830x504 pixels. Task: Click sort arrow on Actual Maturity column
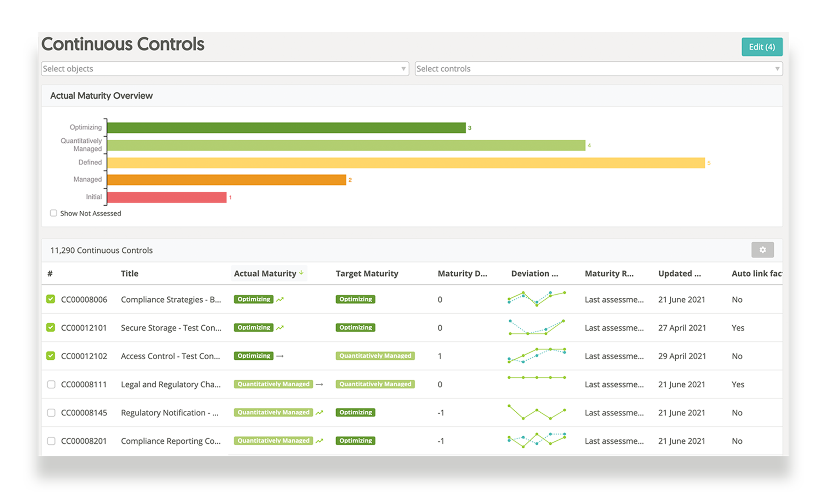click(x=301, y=272)
